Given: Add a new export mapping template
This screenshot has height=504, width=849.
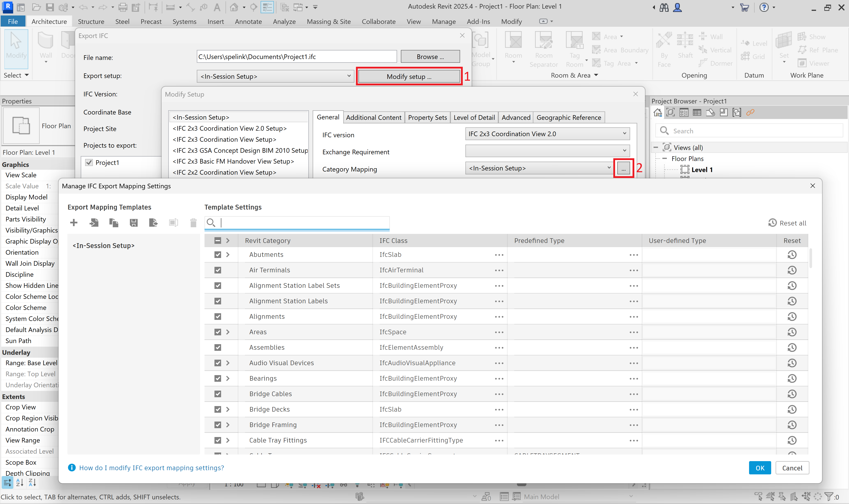Looking at the screenshot, I should (x=74, y=223).
